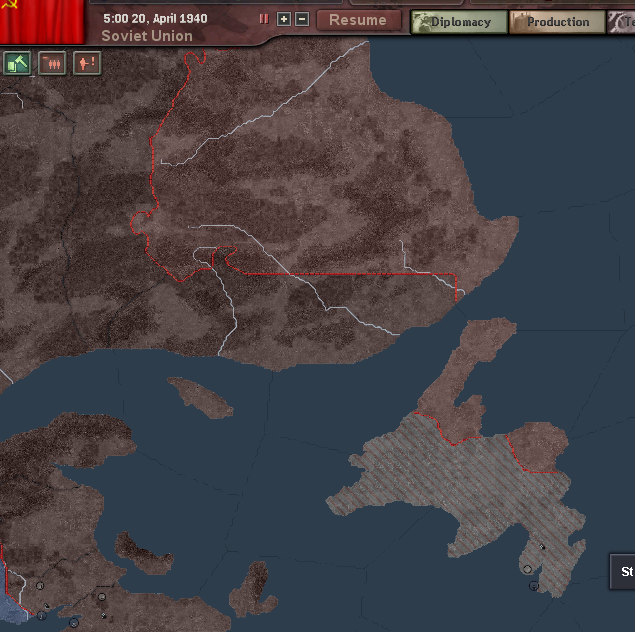
Task: Select the red-bordered province east of peninsula
Action: 539,443
